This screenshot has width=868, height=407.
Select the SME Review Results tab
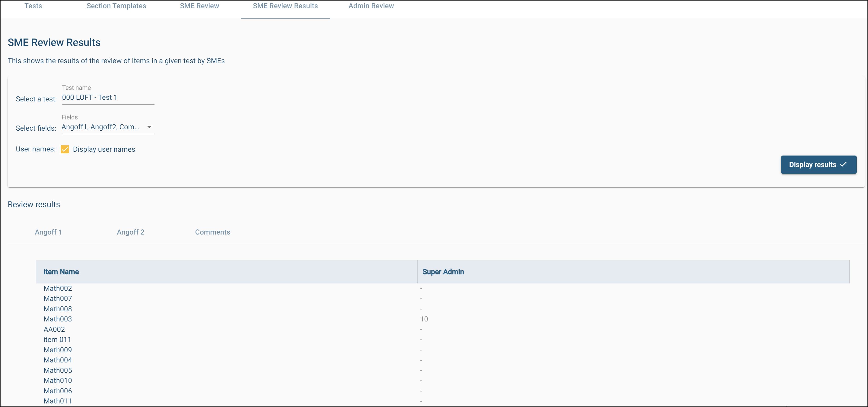coord(286,6)
